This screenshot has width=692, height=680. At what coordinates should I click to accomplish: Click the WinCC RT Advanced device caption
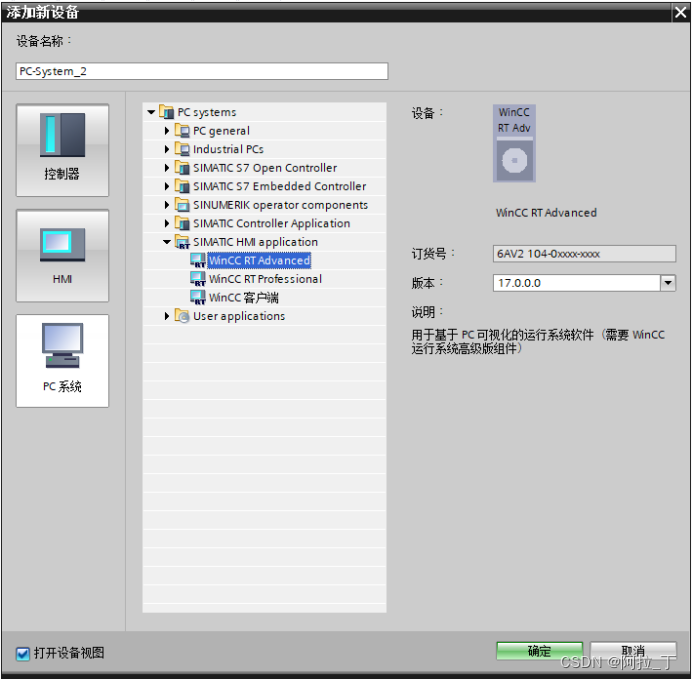point(546,213)
